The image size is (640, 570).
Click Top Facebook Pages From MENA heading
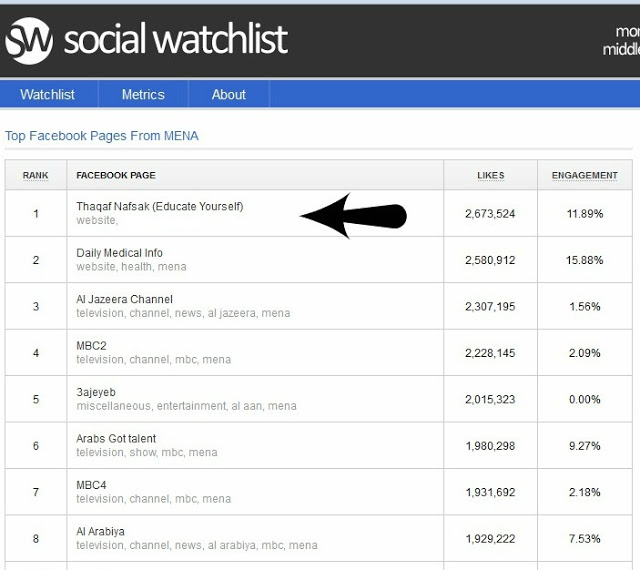[102, 136]
